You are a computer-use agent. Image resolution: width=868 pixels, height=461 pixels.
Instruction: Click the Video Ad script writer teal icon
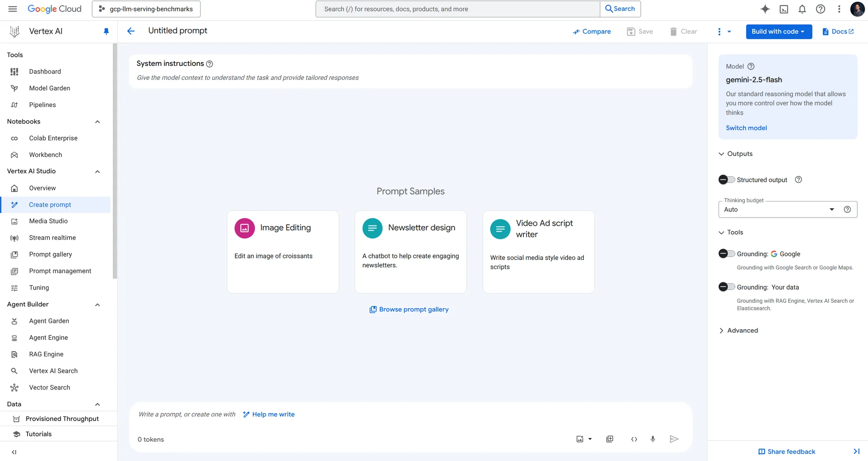(500, 229)
